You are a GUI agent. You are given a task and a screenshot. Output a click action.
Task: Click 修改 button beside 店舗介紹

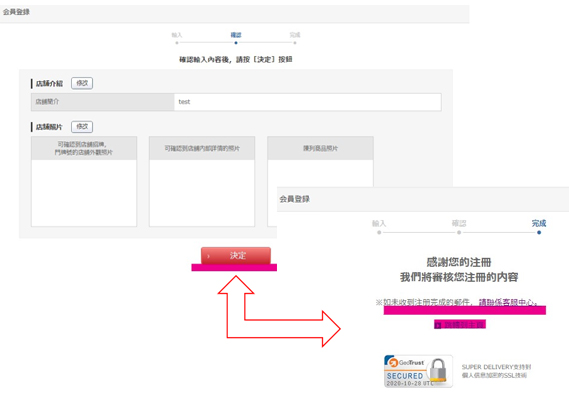82,83
